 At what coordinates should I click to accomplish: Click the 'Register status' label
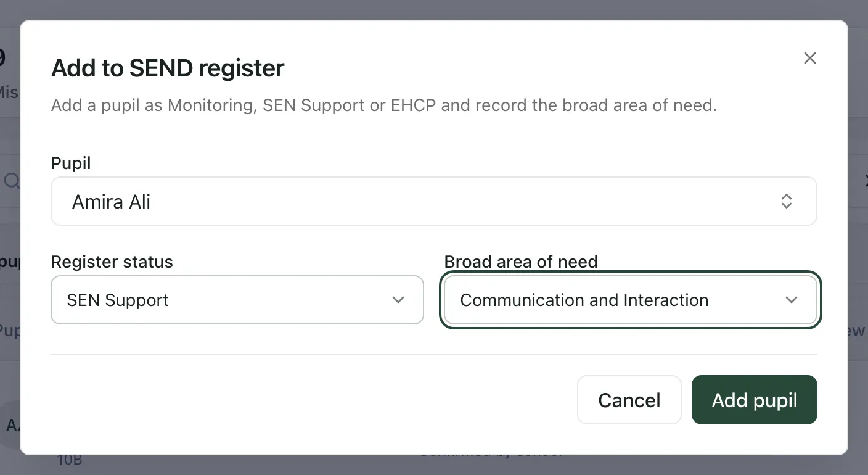[x=112, y=262]
